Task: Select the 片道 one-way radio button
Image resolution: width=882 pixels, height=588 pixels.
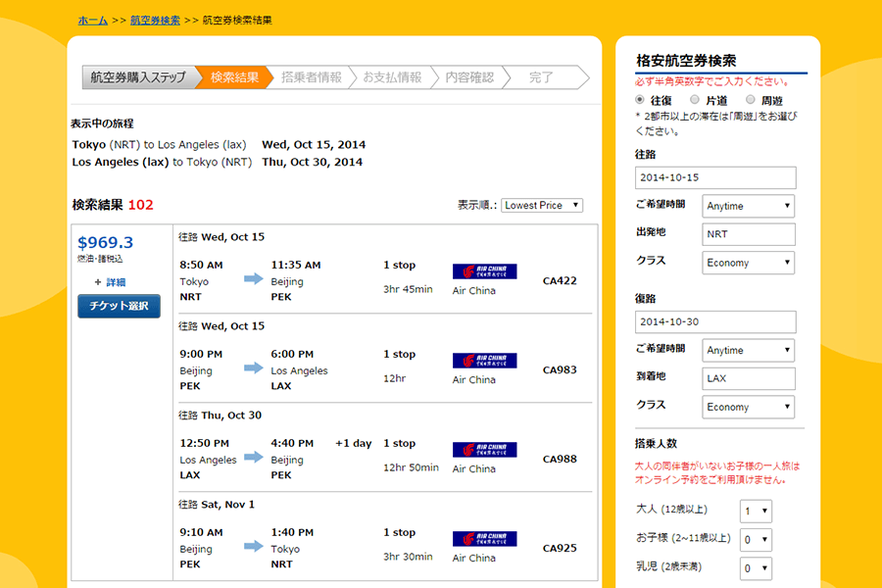Action: [x=695, y=100]
